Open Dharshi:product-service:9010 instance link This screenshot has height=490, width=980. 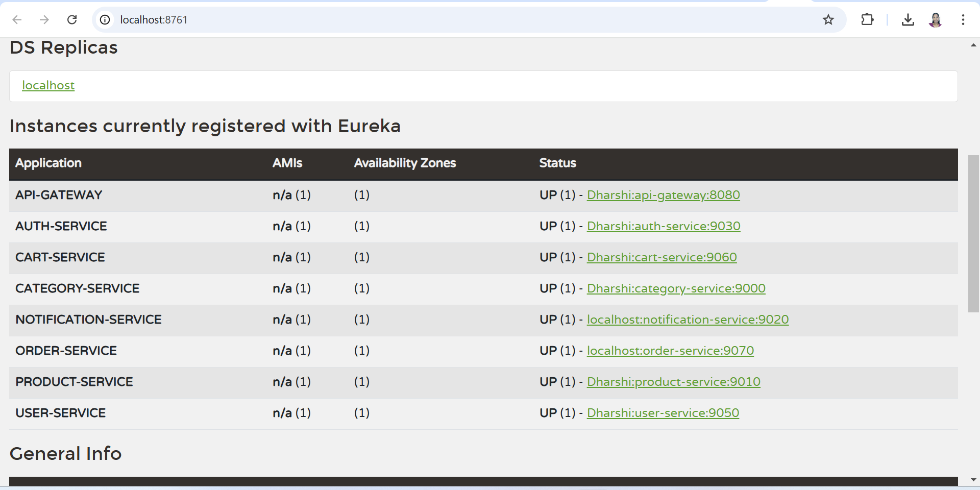673,382
